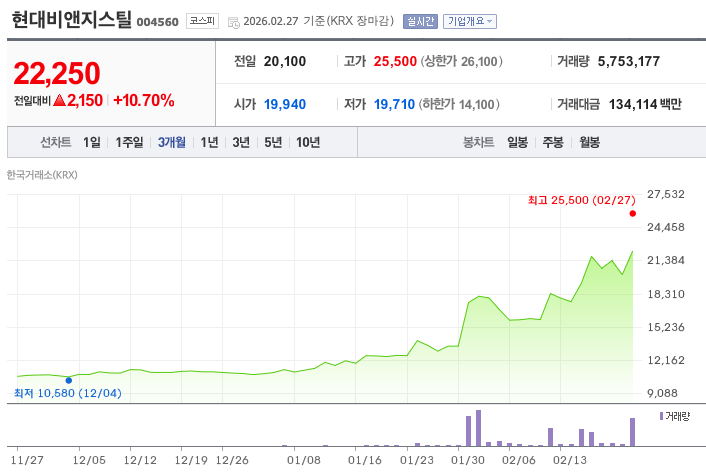Click the 코스피 market badge
The height and width of the screenshot is (474, 706).
202,21
